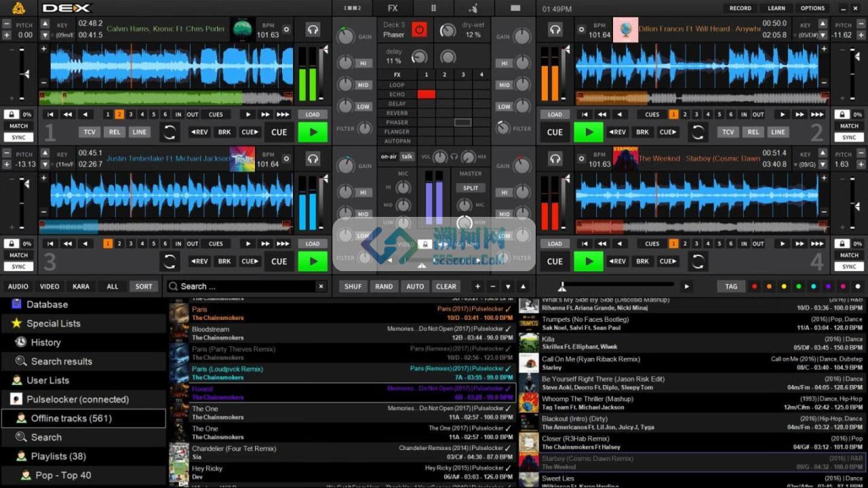The width and height of the screenshot is (868, 488).
Task: Enable SYNC on deck 1
Action: click(18, 138)
